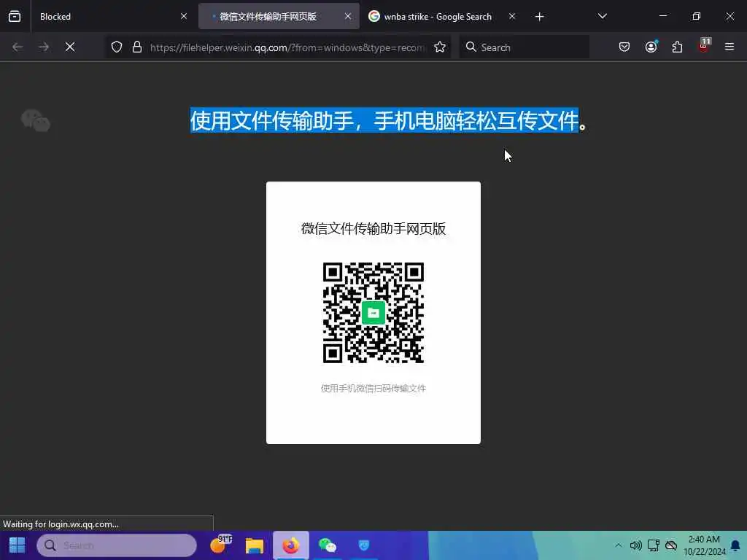Go back to the previous page
The height and width of the screenshot is (560, 747).
18,47
